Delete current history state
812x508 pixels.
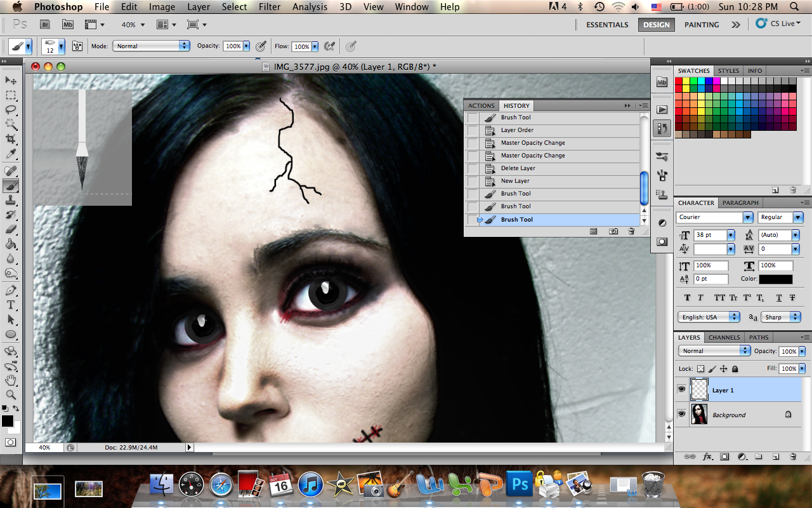click(631, 232)
